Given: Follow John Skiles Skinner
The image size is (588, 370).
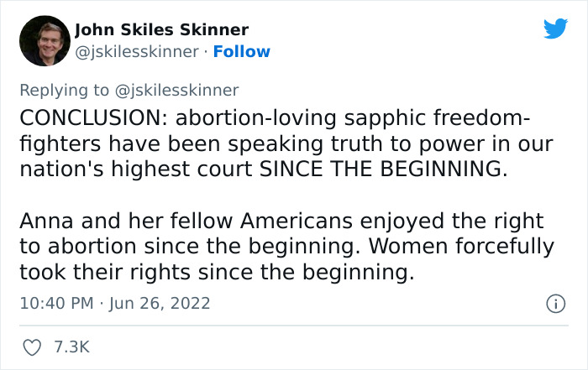Looking at the screenshot, I should click(x=242, y=52).
